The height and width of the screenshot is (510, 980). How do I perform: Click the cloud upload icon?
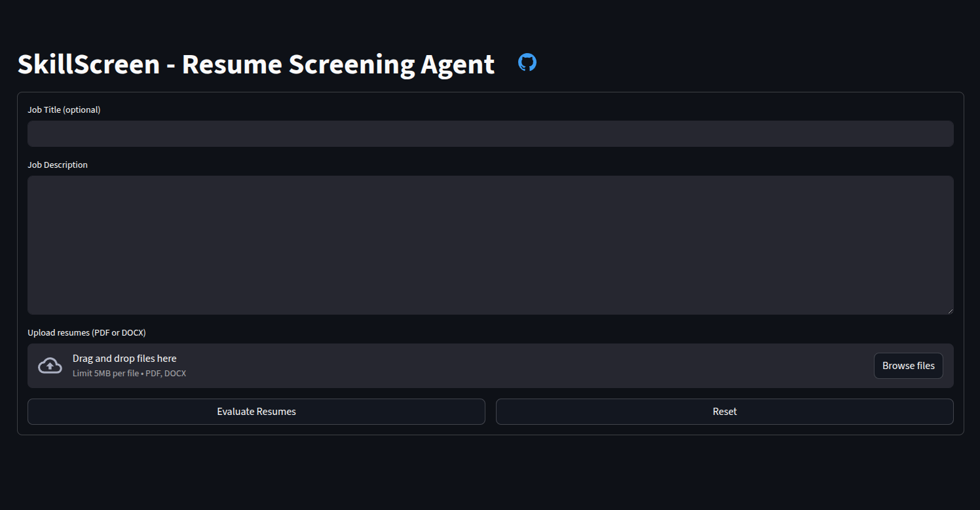tap(50, 366)
